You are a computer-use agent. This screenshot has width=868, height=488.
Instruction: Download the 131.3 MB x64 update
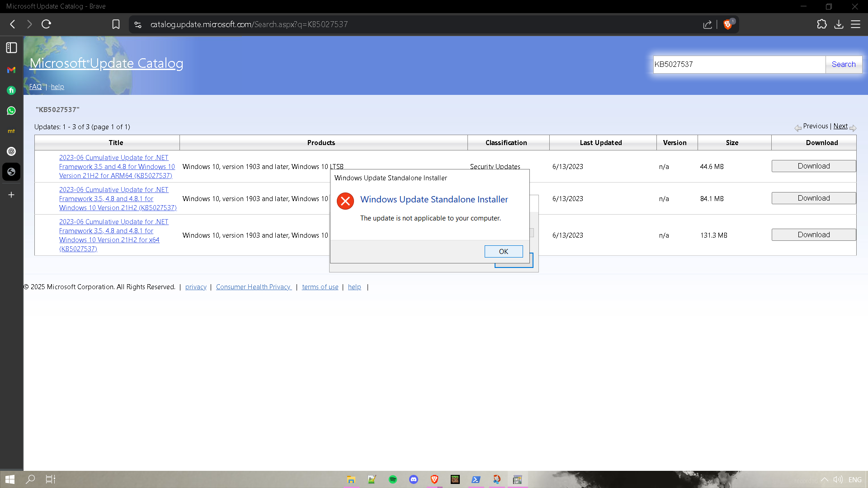814,235
